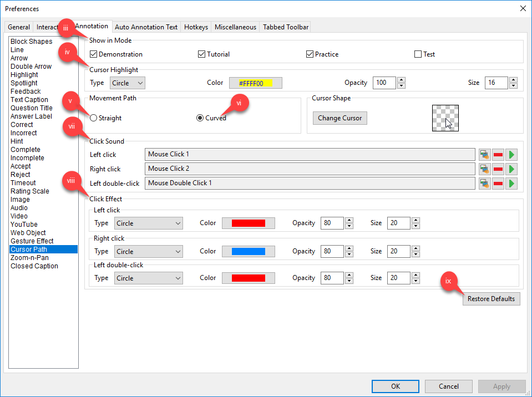The width and height of the screenshot is (532, 397).
Task: Browse sound for Left click
Action: click(x=484, y=155)
